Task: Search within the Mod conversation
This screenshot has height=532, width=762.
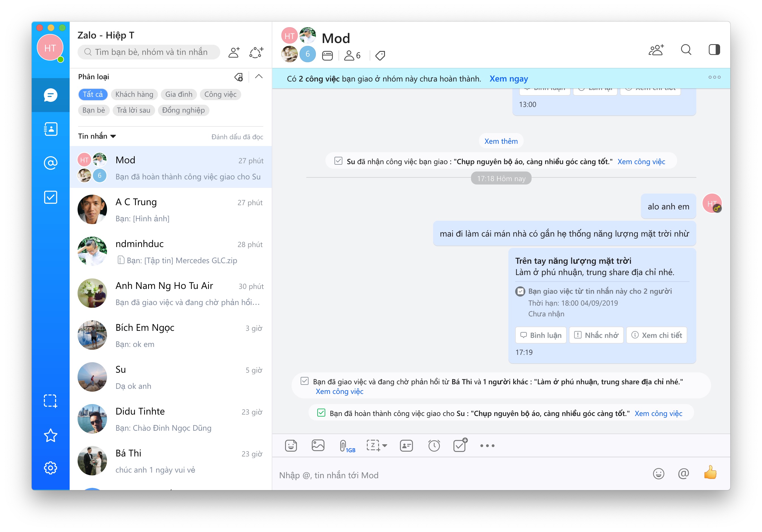Action: 686,50
